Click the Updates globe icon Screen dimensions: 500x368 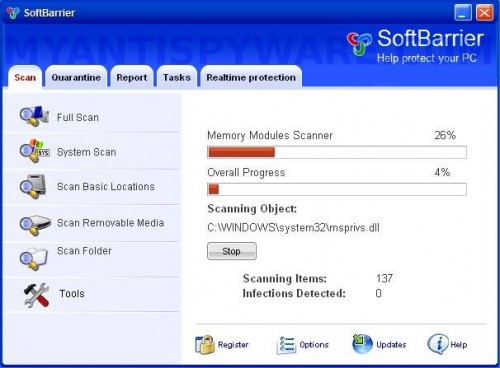click(x=362, y=344)
